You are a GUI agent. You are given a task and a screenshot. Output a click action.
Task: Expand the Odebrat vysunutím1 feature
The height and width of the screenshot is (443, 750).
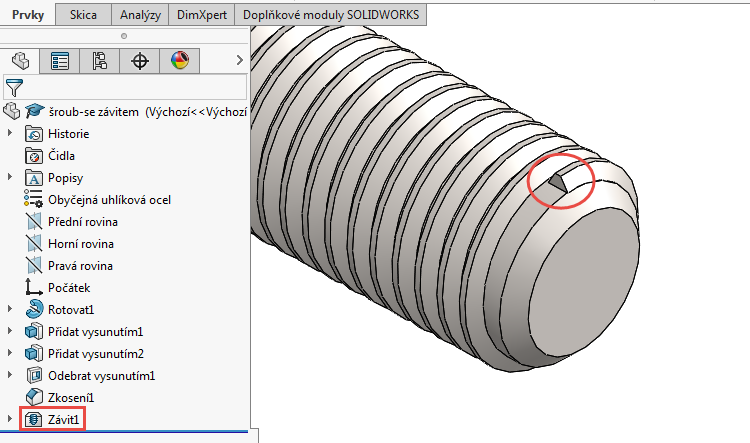tap(10, 375)
